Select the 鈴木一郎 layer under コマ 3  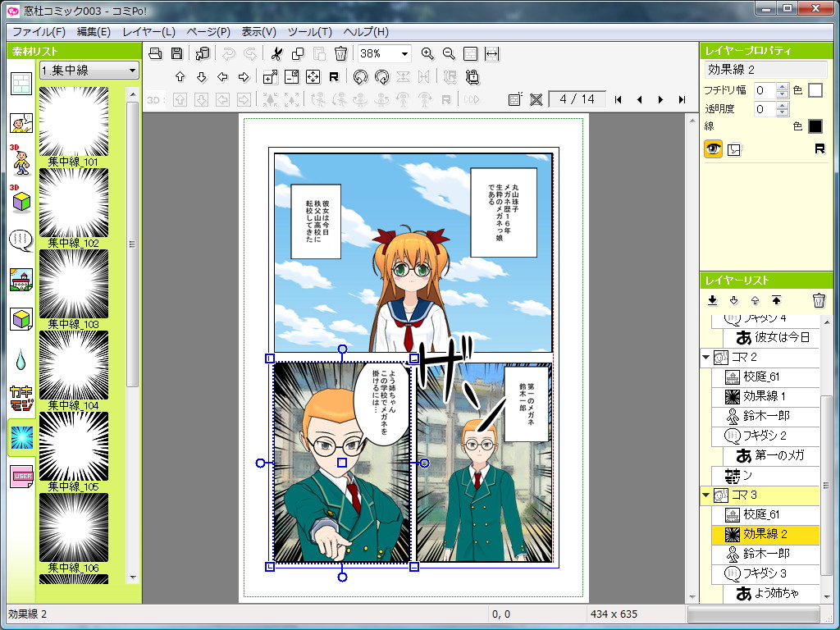pyautogui.click(x=765, y=554)
